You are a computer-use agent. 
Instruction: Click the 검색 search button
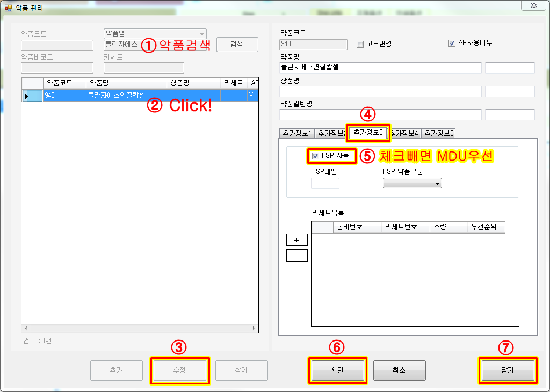point(237,45)
